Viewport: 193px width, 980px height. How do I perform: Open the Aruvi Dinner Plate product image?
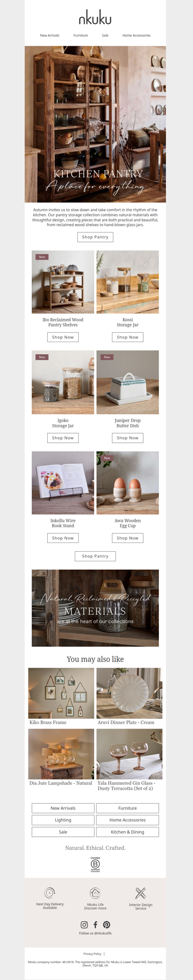coord(129,693)
